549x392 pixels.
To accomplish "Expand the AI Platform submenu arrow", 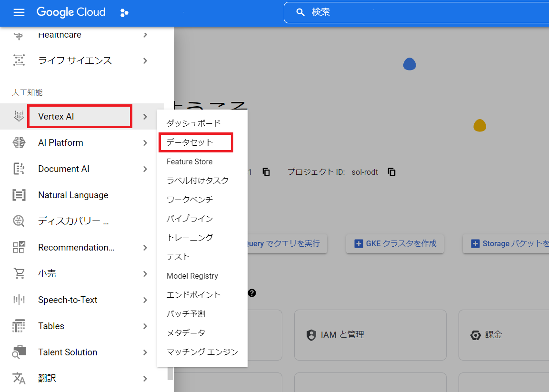I will coord(145,143).
